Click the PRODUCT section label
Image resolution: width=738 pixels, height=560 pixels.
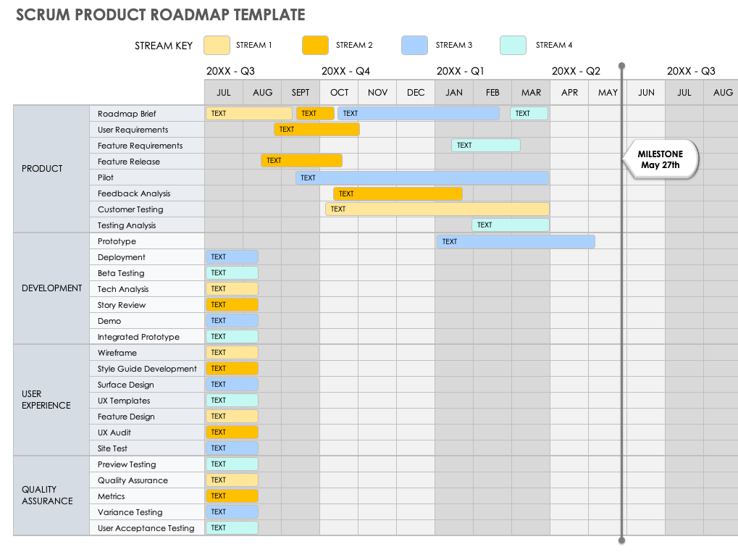[41, 169]
